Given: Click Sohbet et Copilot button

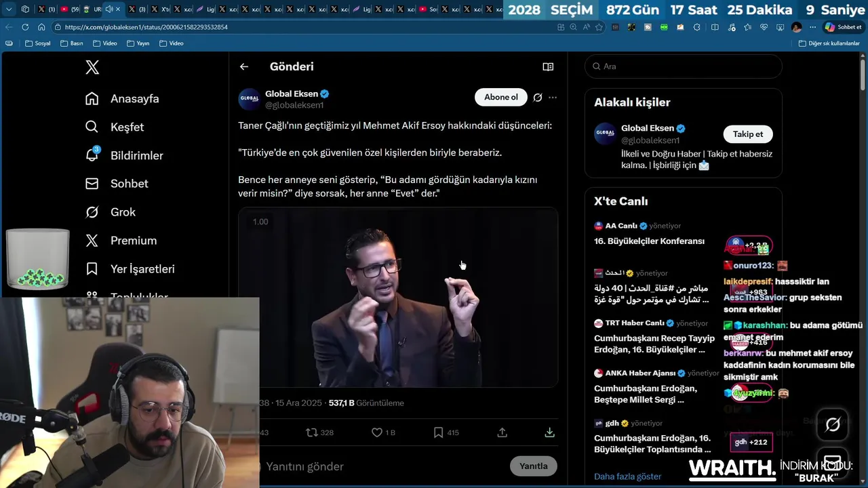Looking at the screenshot, I should pyautogui.click(x=843, y=27).
